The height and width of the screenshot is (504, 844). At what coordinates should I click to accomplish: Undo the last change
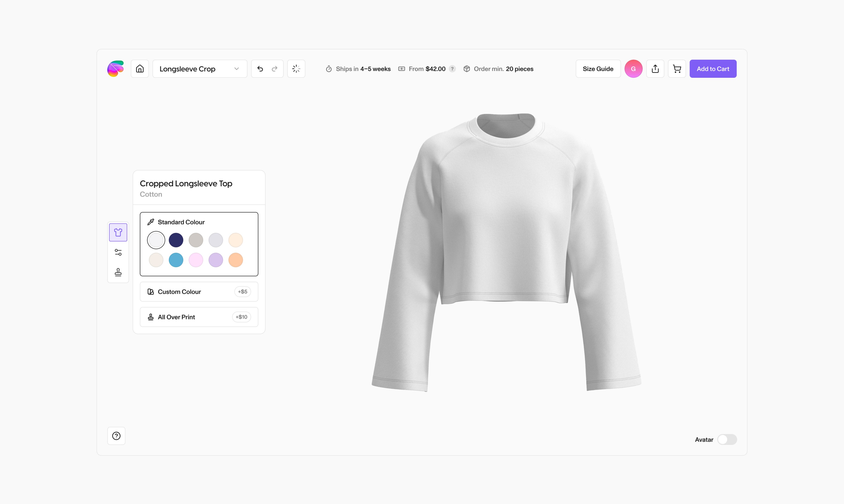click(260, 69)
